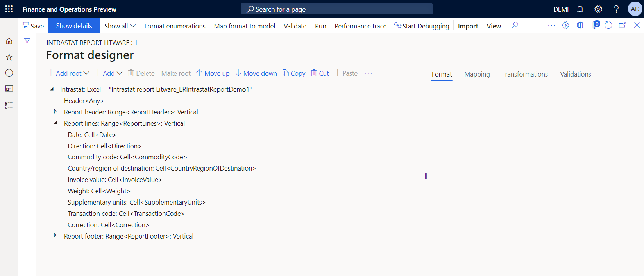Open in Office icon
Image resolution: width=644 pixels, height=276 pixels.
point(580,25)
